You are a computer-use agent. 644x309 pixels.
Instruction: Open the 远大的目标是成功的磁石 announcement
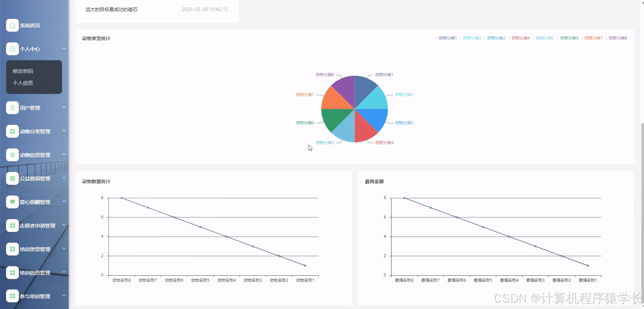[x=111, y=9]
